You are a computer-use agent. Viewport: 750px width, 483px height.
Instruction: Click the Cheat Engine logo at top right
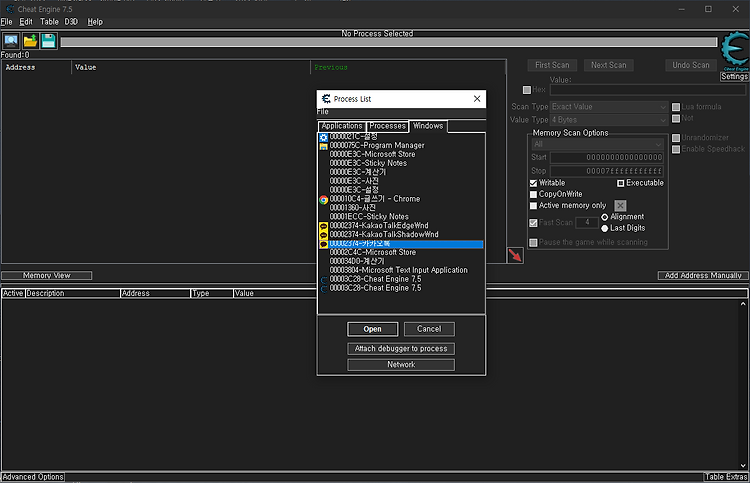(x=734, y=50)
